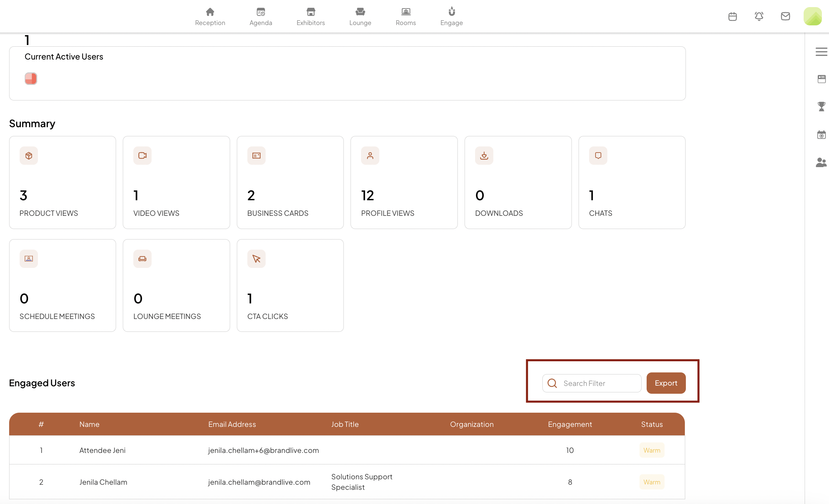
Task: Click the Name column header
Action: point(89,424)
